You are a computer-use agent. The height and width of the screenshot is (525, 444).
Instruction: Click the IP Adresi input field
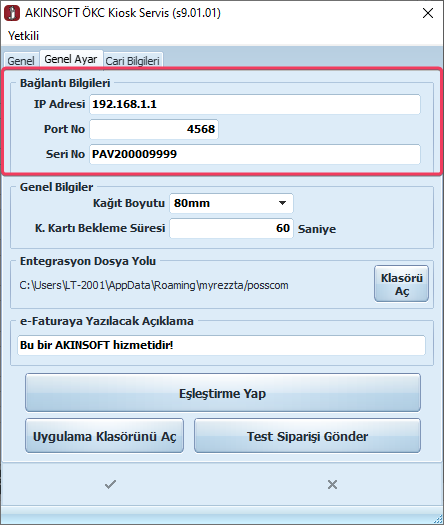point(255,104)
